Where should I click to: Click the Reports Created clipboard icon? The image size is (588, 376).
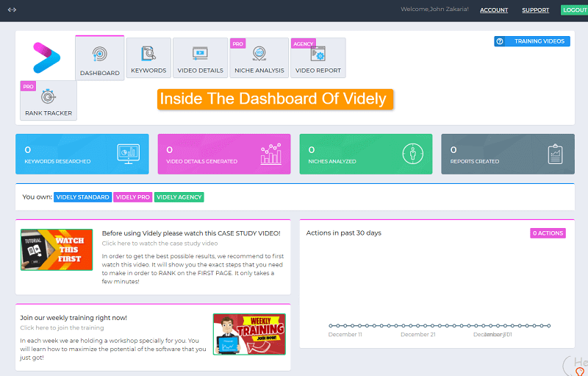[x=555, y=154]
